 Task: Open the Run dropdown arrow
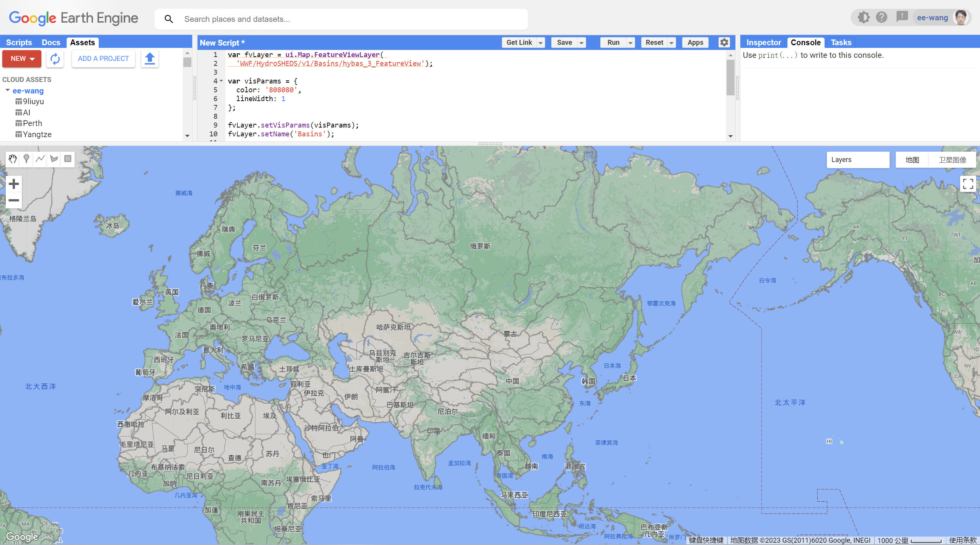tap(630, 43)
